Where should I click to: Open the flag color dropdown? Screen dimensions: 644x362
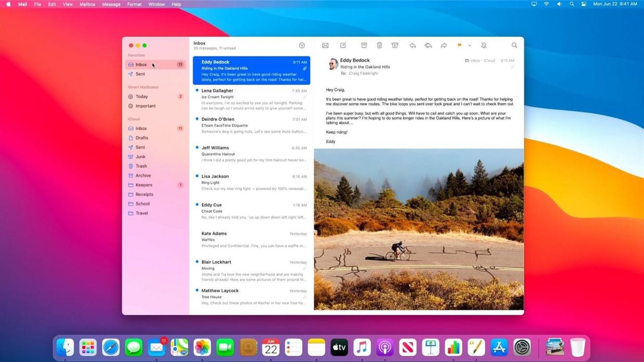coord(470,45)
